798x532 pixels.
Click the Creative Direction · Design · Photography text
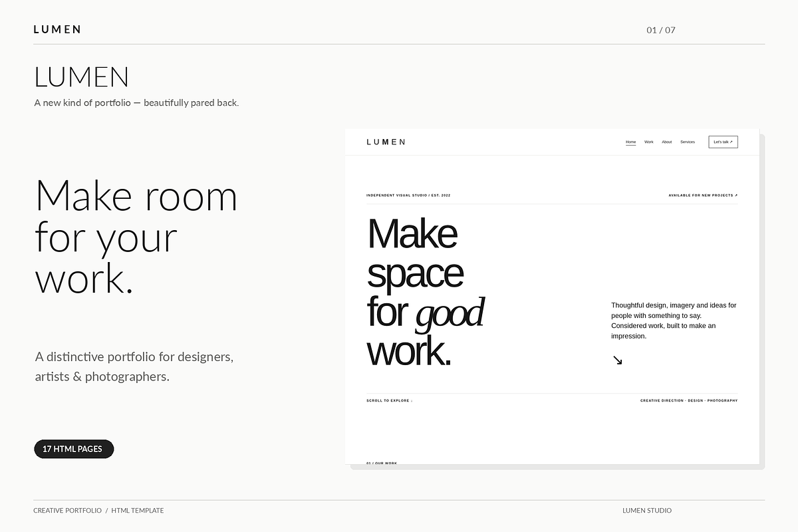pos(689,400)
